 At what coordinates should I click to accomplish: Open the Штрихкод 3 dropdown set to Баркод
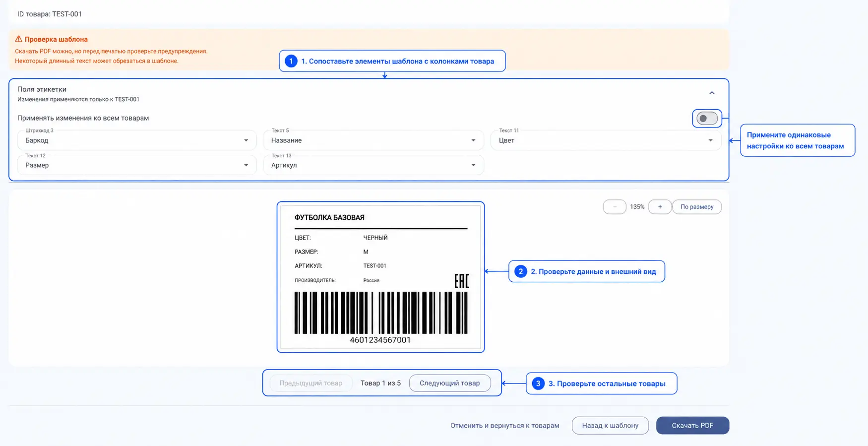[137, 140]
